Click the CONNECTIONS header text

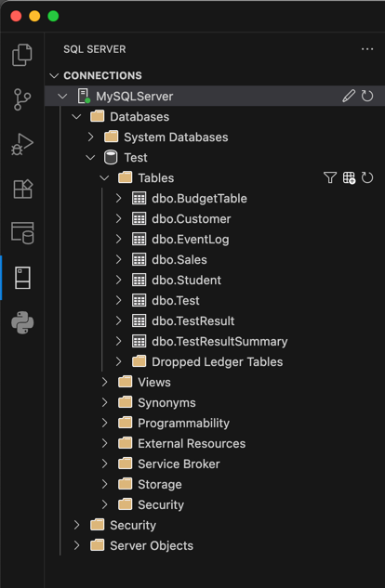coord(102,76)
